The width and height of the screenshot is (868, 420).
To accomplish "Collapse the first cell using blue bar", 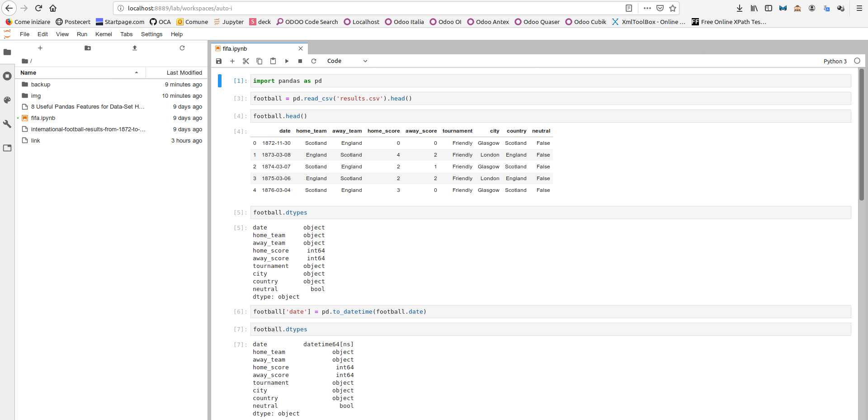I will (220, 81).
